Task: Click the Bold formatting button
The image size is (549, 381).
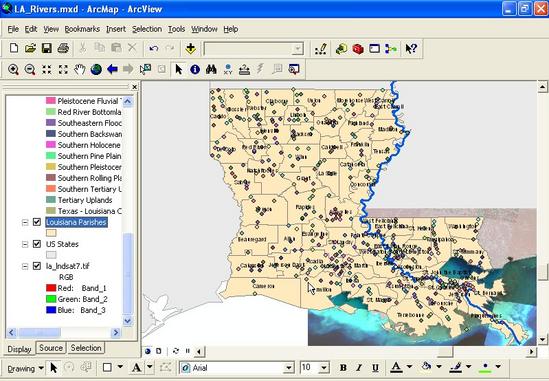Action: (x=343, y=368)
